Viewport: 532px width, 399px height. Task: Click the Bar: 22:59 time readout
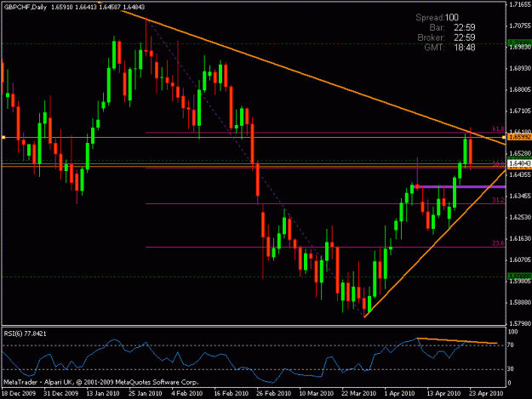click(452, 27)
